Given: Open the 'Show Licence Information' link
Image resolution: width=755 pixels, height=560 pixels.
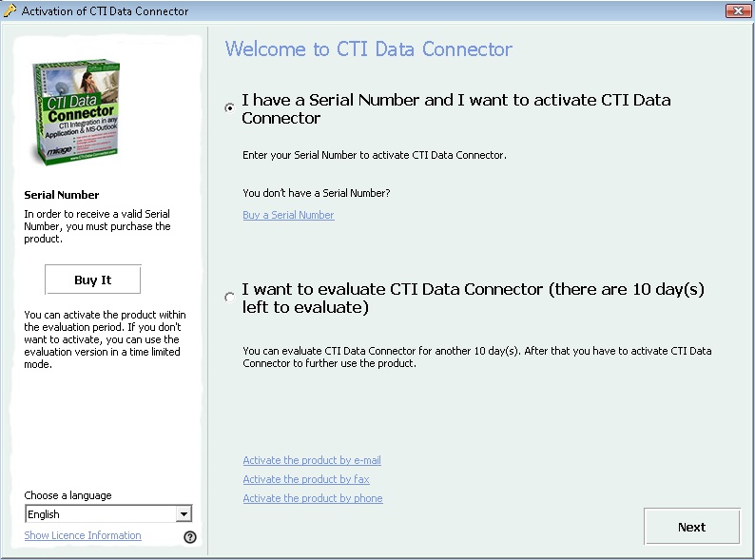Looking at the screenshot, I should pyautogui.click(x=83, y=535).
